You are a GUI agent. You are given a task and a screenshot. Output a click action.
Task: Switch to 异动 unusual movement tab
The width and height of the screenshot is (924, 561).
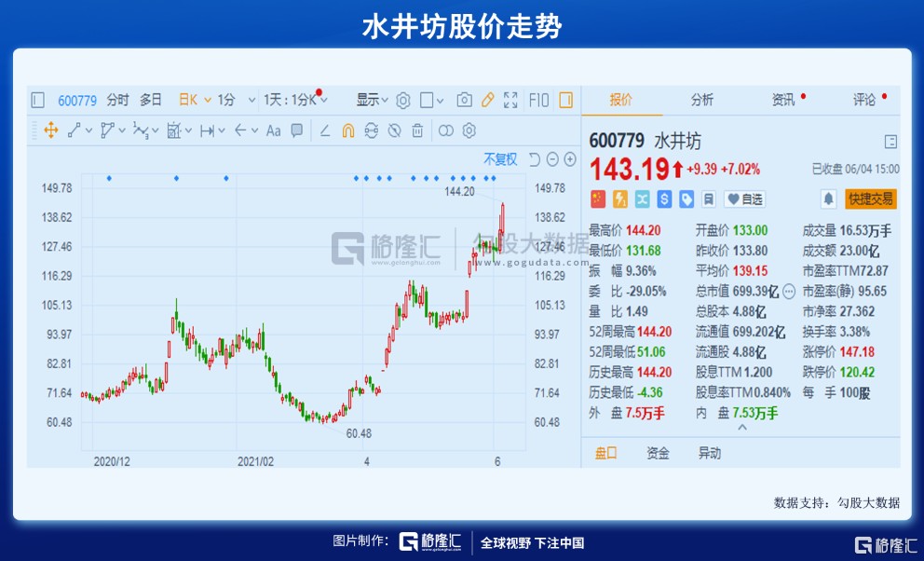(x=710, y=453)
